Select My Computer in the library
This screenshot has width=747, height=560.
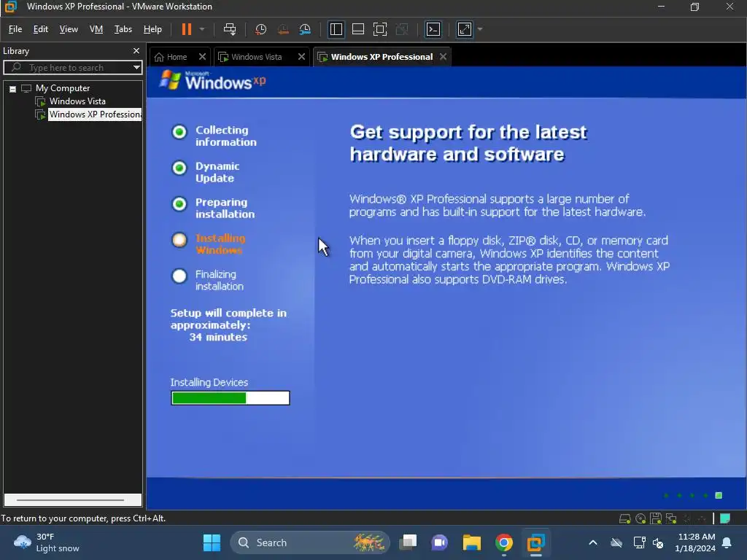(x=63, y=88)
